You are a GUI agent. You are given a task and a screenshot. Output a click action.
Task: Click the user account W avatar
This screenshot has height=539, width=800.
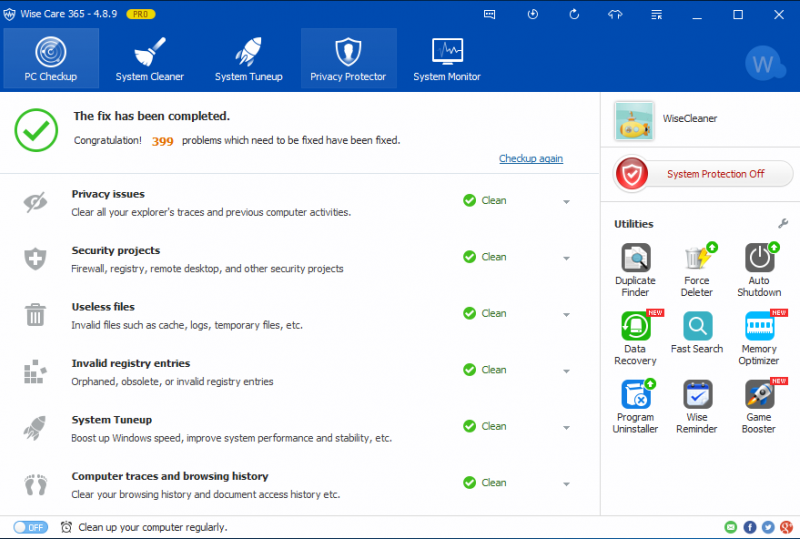coord(765,63)
